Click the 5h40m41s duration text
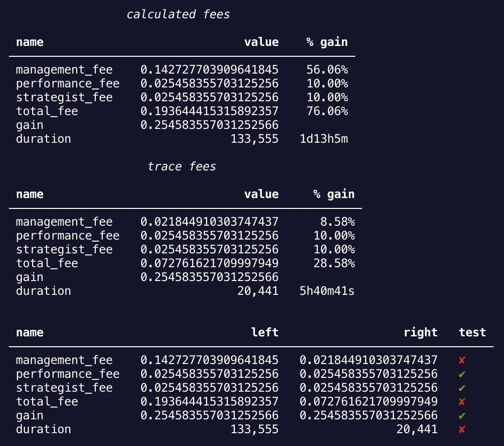504x446 pixels. click(x=327, y=291)
